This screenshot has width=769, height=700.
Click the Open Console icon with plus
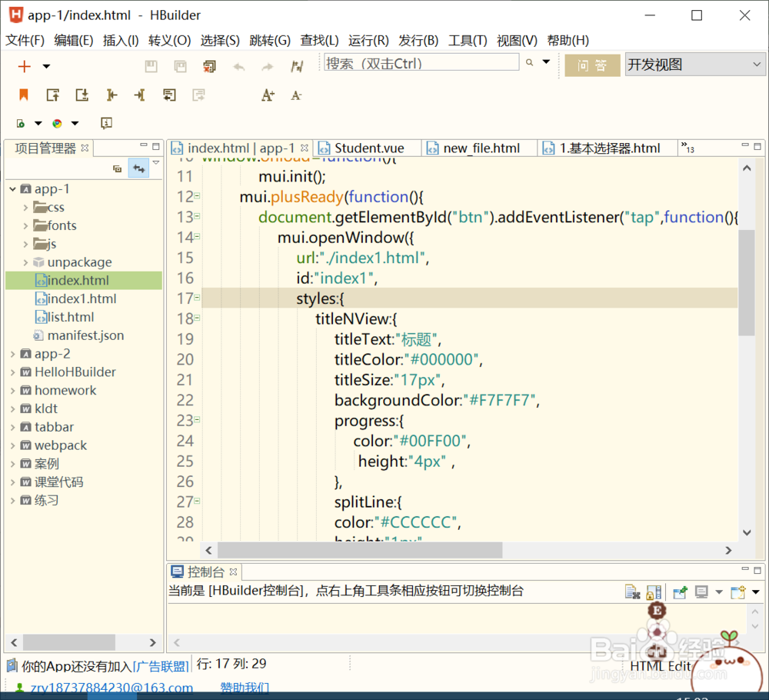[737, 592]
